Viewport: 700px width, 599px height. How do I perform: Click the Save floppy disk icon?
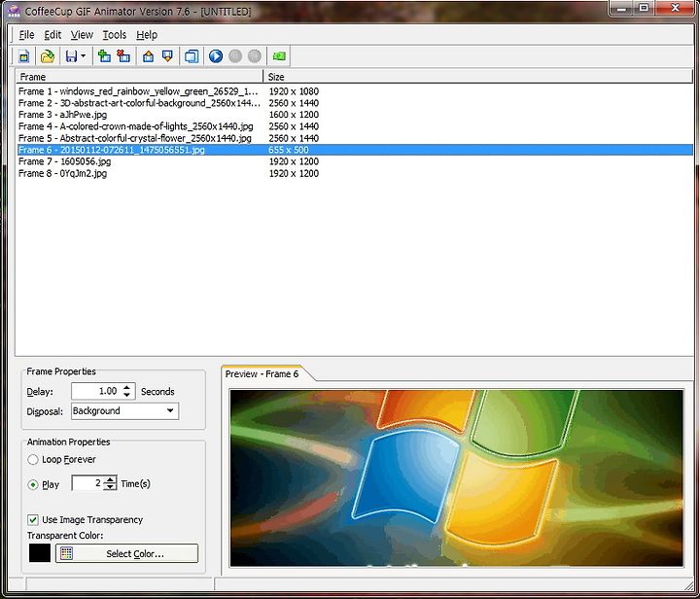pos(71,56)
